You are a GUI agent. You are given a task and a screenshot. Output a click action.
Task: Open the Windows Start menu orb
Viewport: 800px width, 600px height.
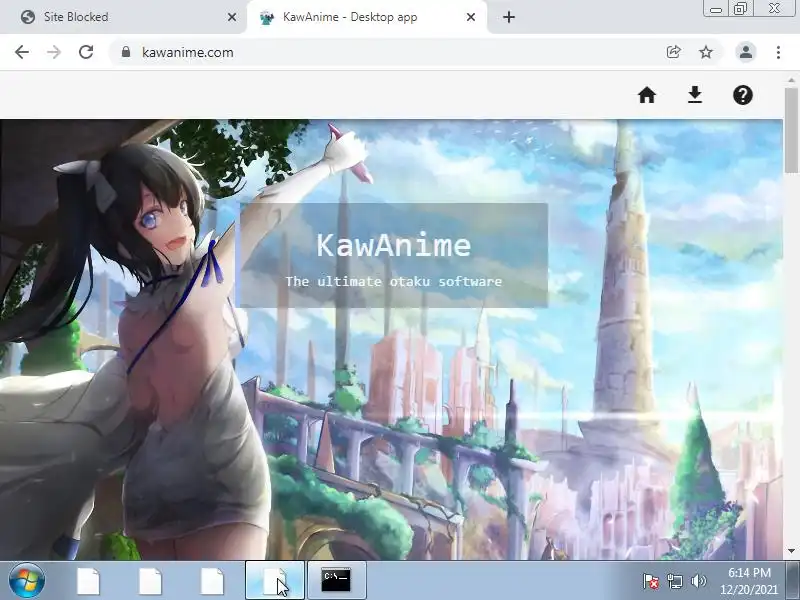coord(27,581)
